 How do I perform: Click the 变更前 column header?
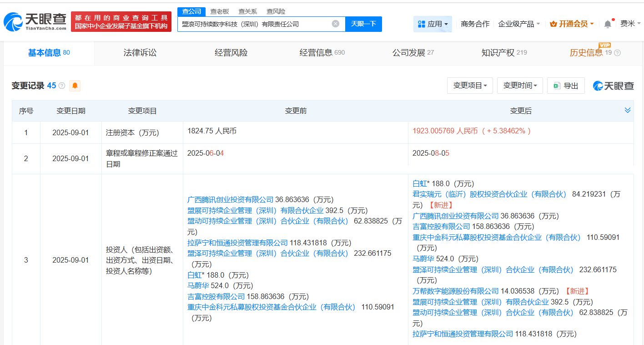(x=296, y=111)
